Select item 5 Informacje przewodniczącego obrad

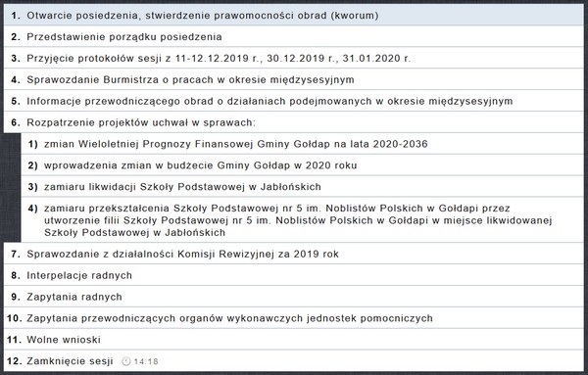point(294,101)
